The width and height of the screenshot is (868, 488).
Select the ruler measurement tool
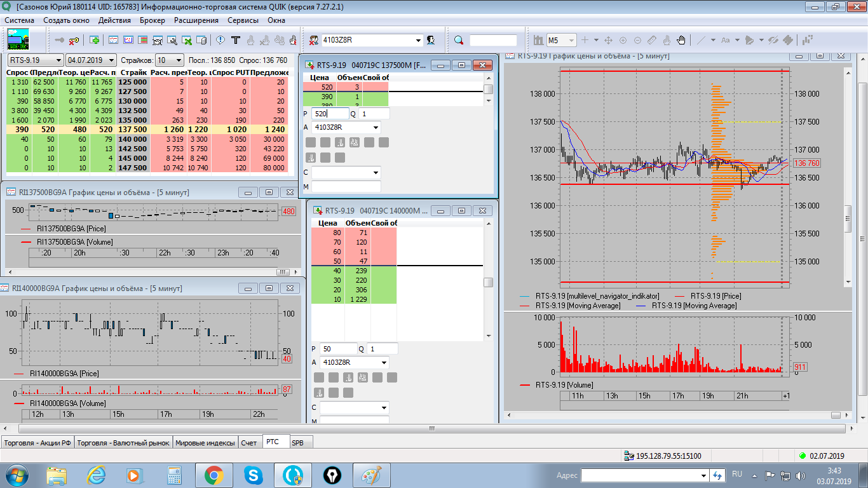coord(652,40)
